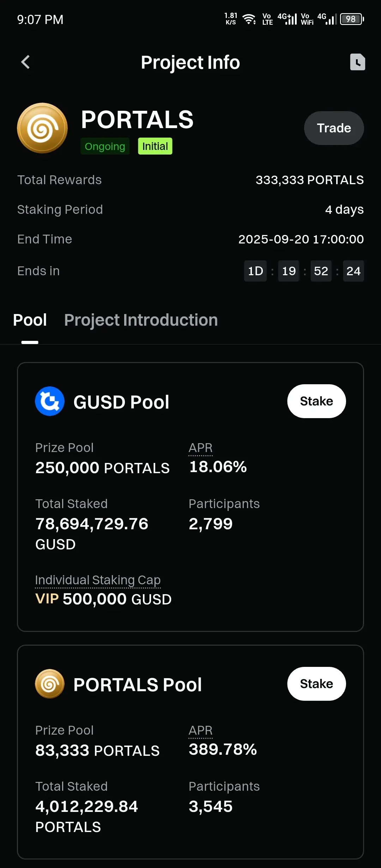This screenshot has height=868, width=381.
Task: Show APR info for PORTALS Pool
Action: coord(200,730)
